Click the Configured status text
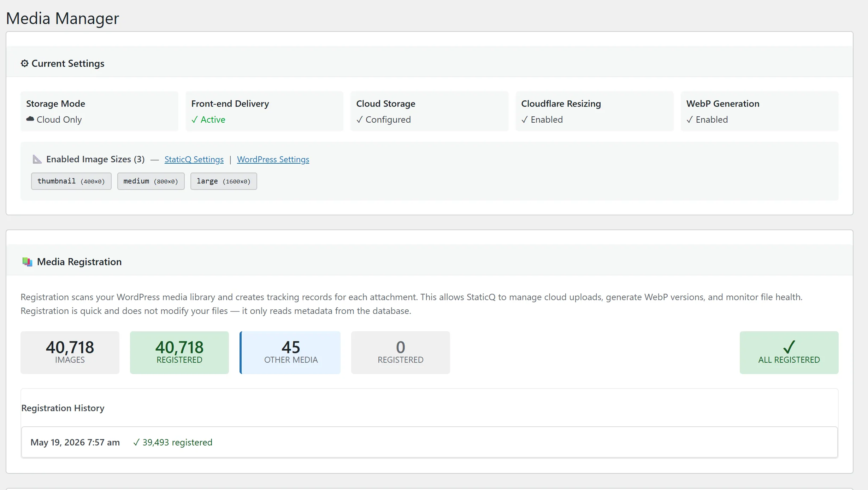 coord(388,119)
